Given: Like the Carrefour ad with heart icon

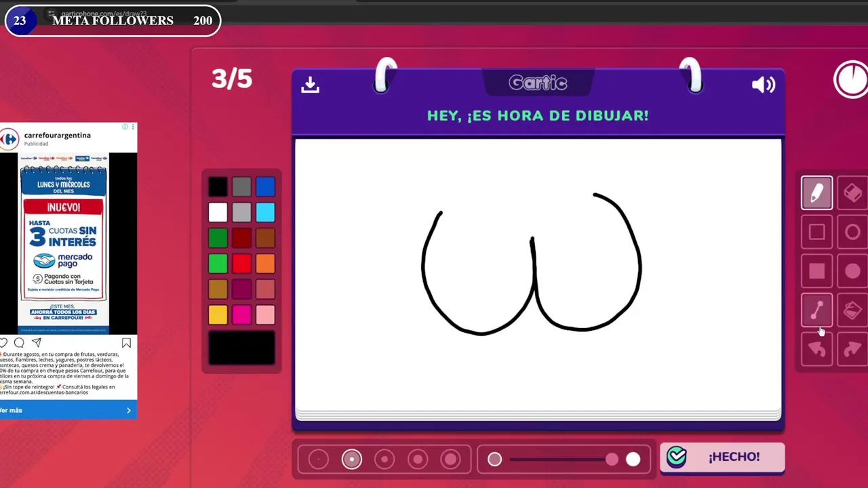Looking at the screenshot, I should [3, 343].
